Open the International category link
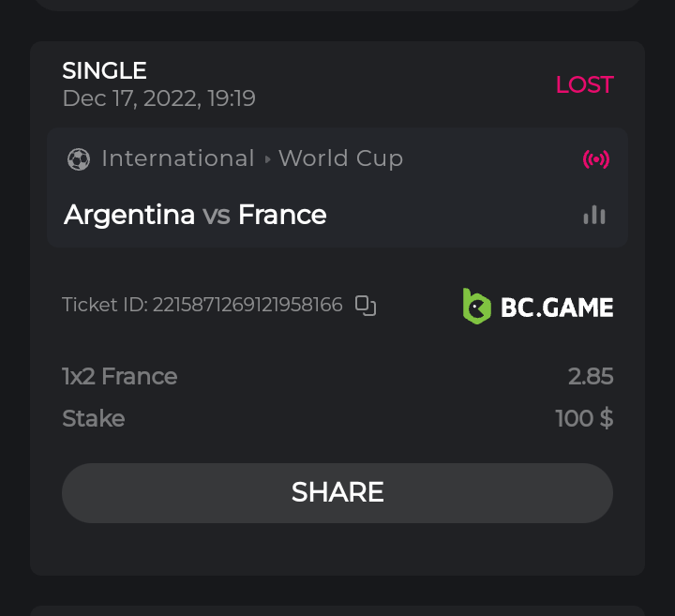Screen dimensions: 675x616 (x=177, y=158)
